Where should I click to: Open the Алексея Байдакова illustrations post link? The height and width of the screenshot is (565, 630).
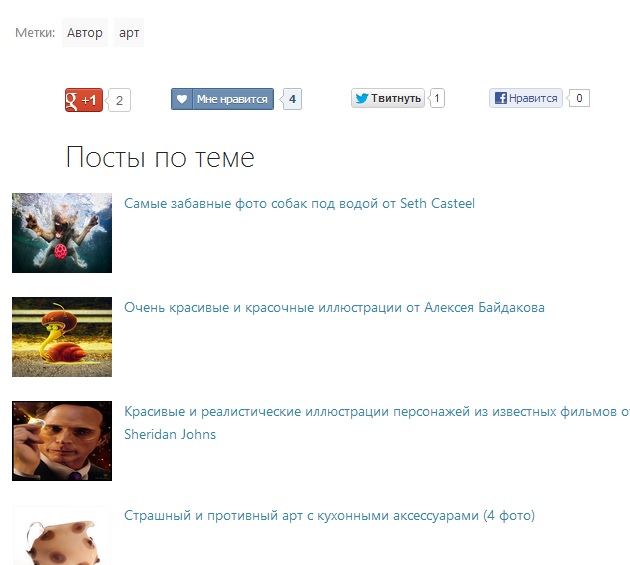pyautogui.click(x=334, y=307)
